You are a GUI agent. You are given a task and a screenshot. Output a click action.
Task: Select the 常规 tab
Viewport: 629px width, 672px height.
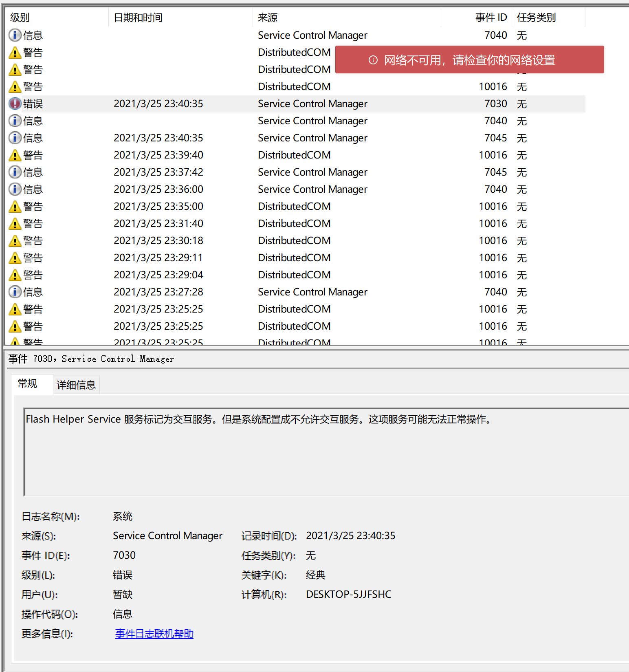tap(28, 384)
